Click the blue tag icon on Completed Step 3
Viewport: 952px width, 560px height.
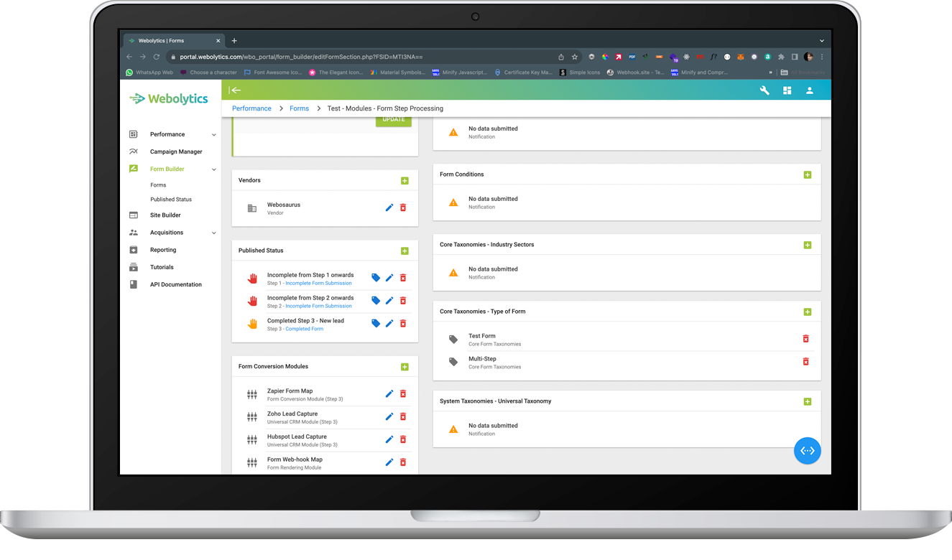pyautogui.click(x=375, y=323)
